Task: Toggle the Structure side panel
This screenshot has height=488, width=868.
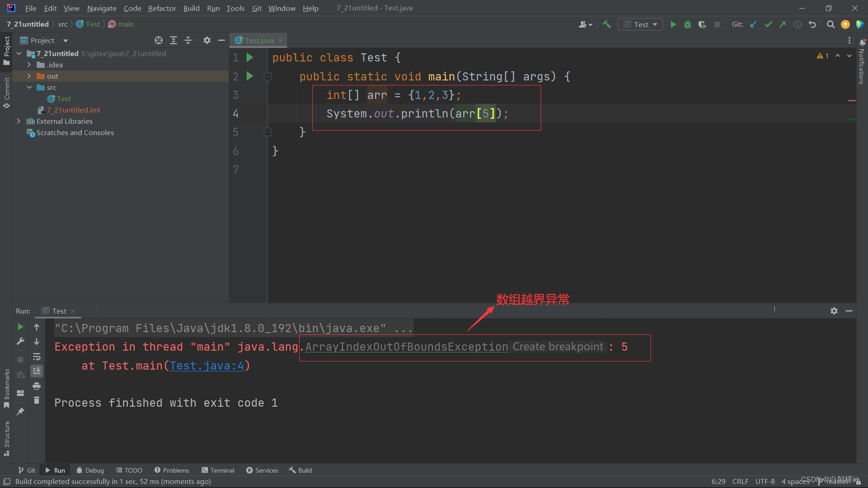Action: (6, 438)
